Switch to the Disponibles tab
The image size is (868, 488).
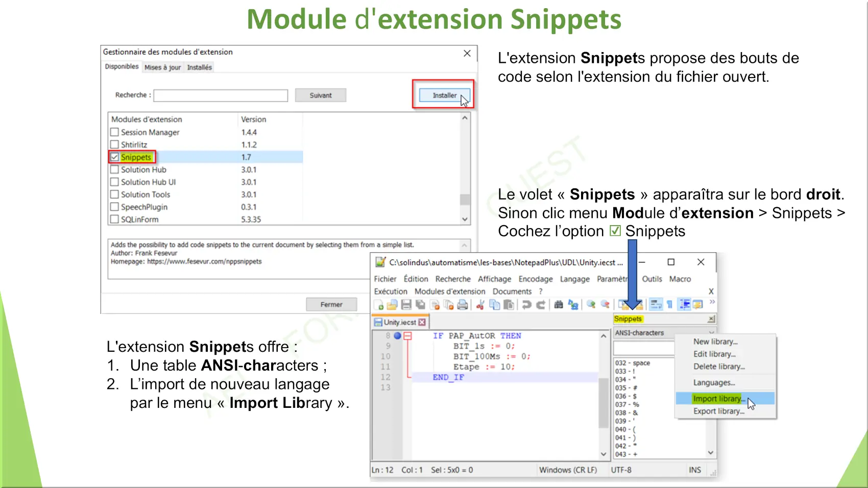tap(122, 67)
